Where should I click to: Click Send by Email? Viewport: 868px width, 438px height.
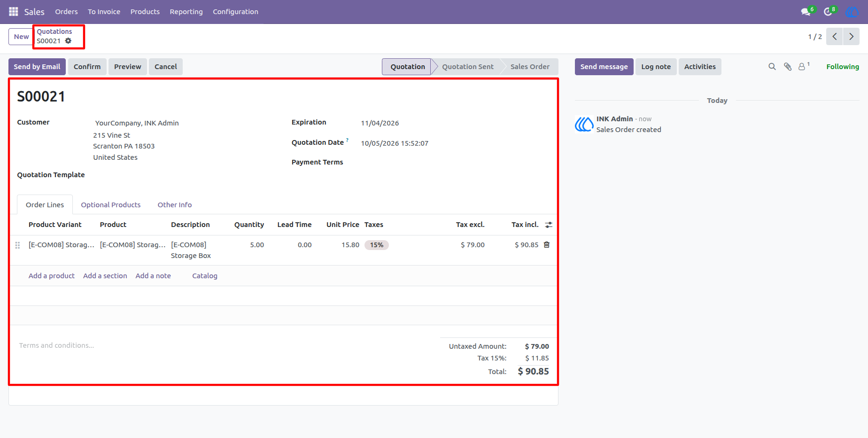point(37,67)
